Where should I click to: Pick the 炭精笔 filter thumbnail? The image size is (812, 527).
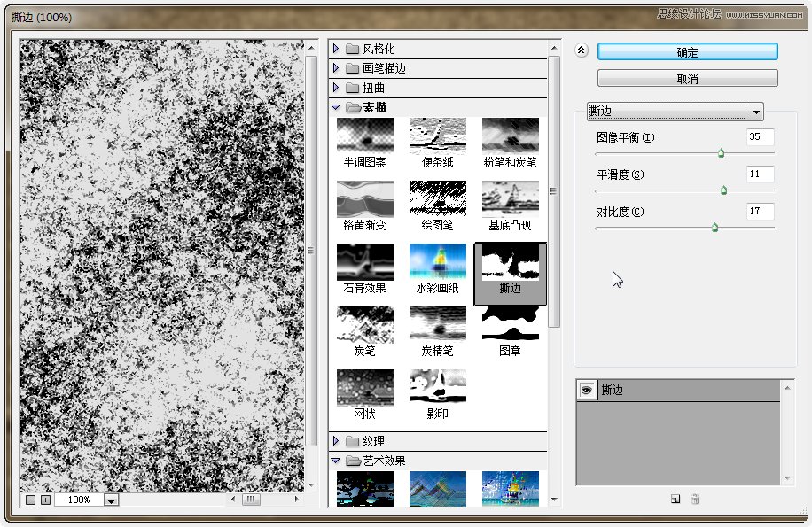coord(438,324)
